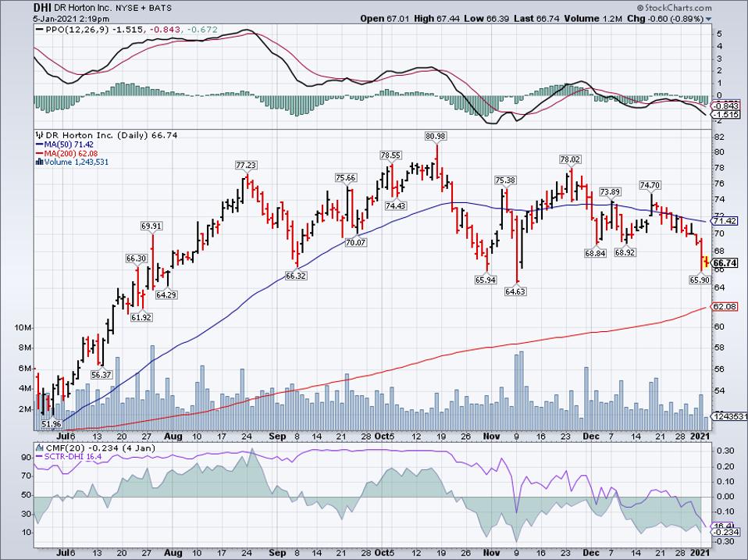Click the 78.02 price marker
This screenshot has width=748, height=560.
click(571, 159)
